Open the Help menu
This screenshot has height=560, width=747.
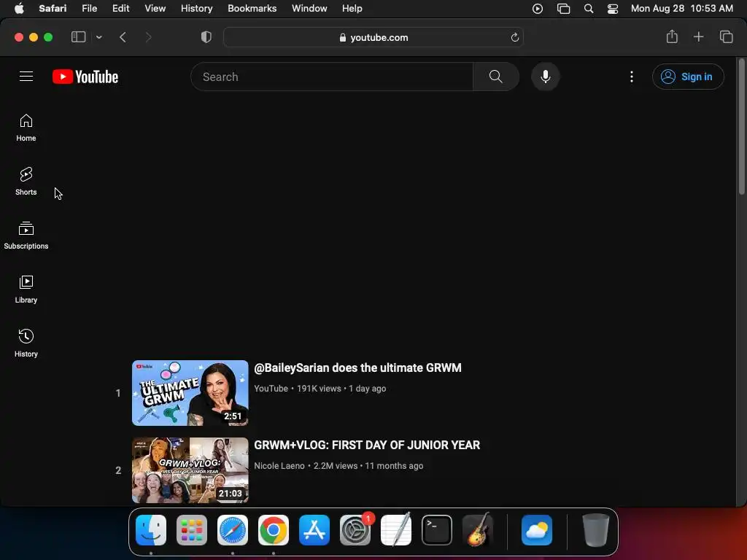point(352,9)
